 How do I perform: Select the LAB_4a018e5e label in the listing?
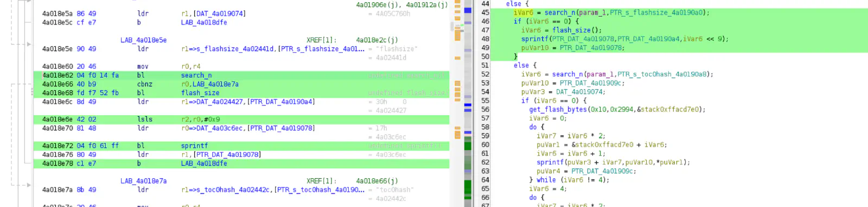coord(143,40)
